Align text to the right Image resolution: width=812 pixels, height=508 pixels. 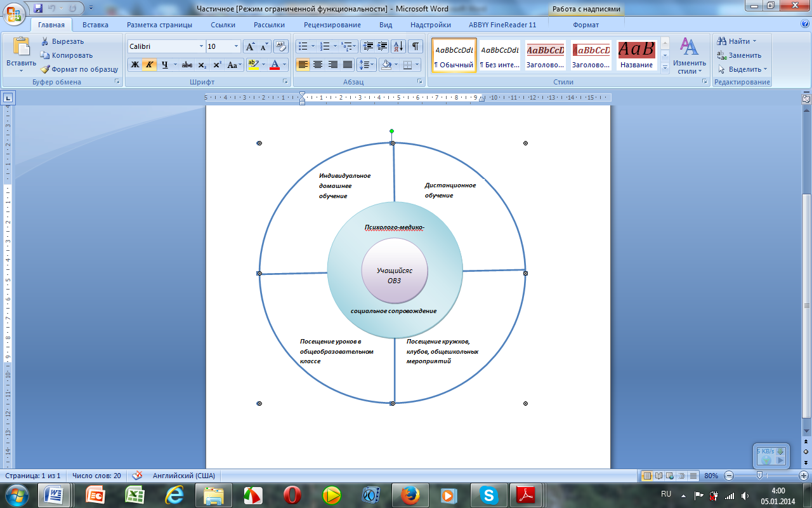[x=332, y=65]
